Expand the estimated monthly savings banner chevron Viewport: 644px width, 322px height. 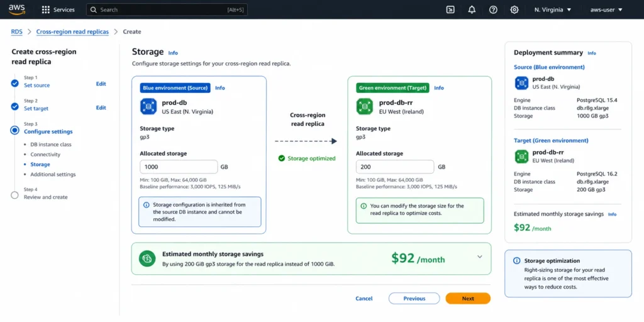click(480, 257)
